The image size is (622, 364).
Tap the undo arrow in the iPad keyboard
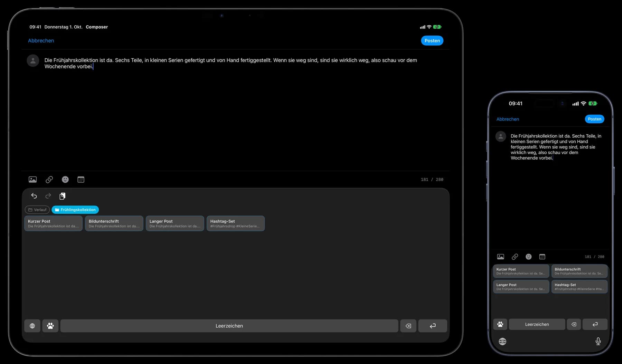[x=34, y=196]
